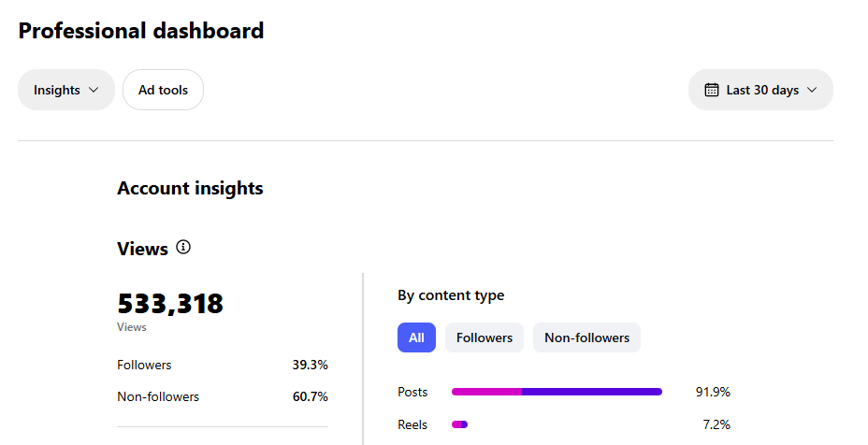This screenshot has width=868, height=445.
Task: Click the Followers 39.3% row
Action: 222,365
